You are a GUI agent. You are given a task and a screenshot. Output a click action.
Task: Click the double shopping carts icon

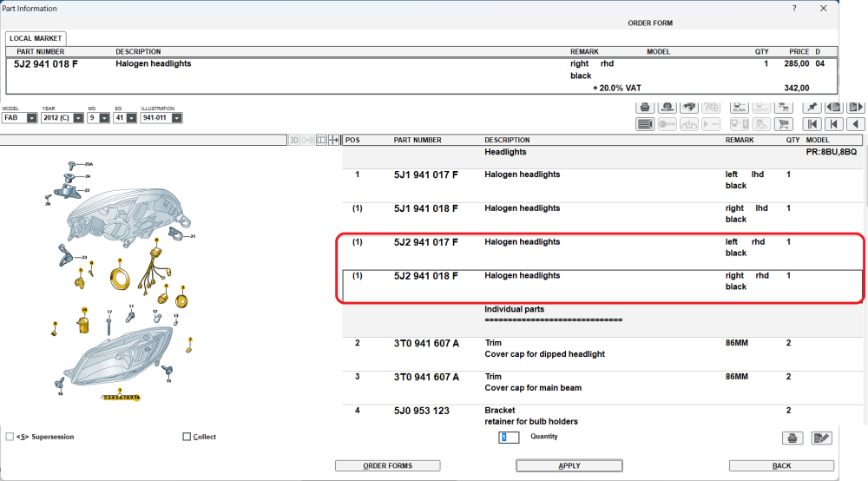(x=783, y=108)
